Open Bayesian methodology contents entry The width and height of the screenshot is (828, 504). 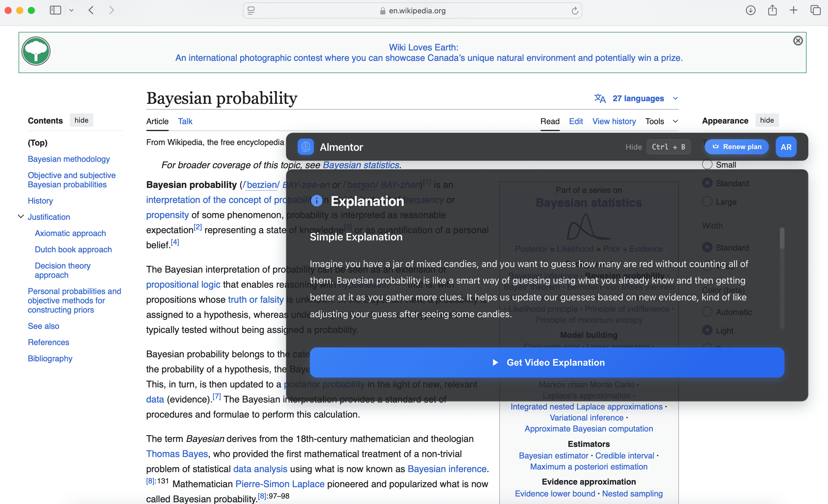(x=69, y=159)
